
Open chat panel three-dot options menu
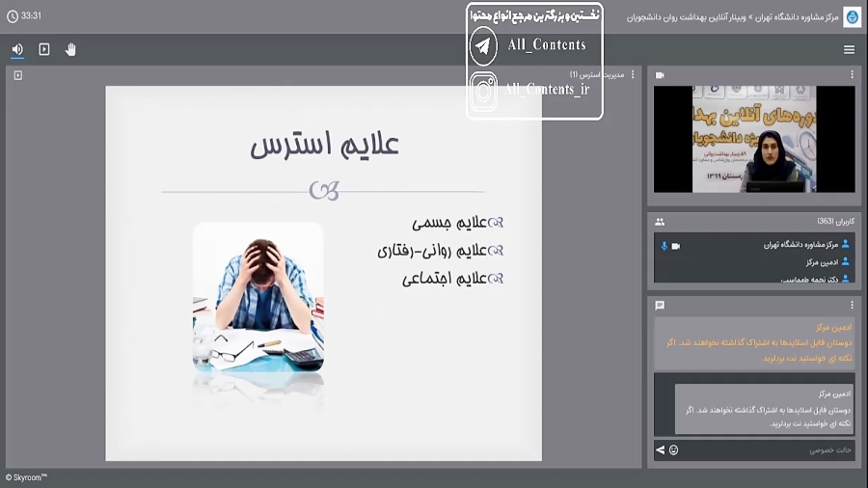[x=852, y=305]
